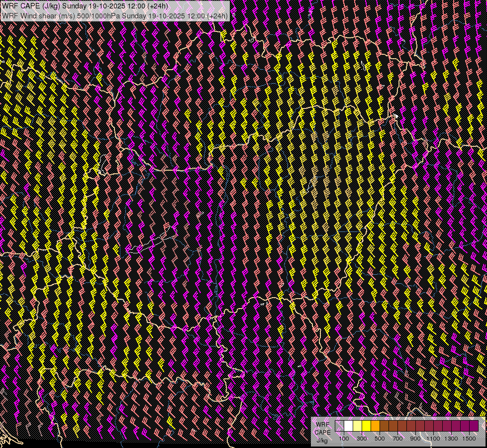487x448 pixels.
Task: Click the "1500" legend label
Action: point(469,439)
